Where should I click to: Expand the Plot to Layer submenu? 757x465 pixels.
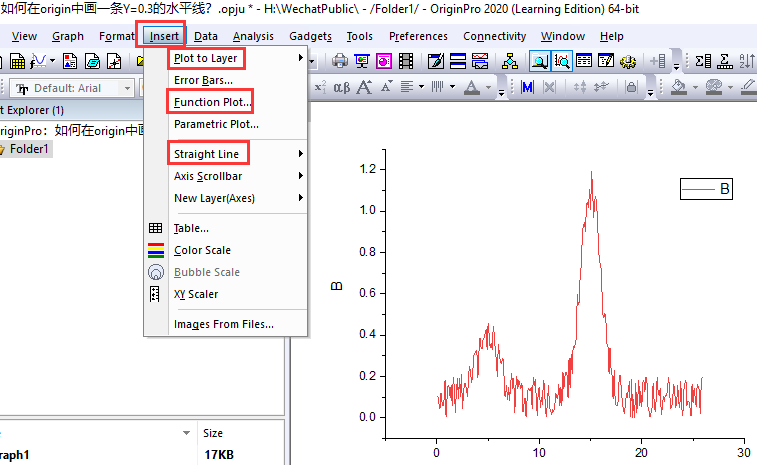coord(206,58)
